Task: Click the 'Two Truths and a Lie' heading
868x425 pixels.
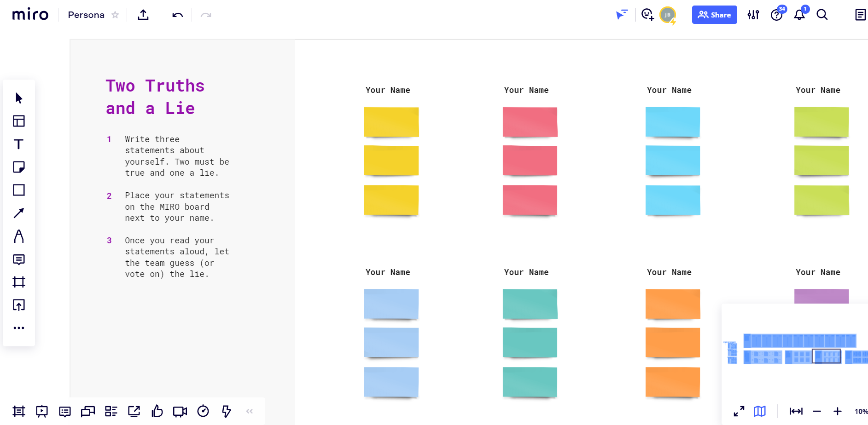Action: (x=155, y=97)
